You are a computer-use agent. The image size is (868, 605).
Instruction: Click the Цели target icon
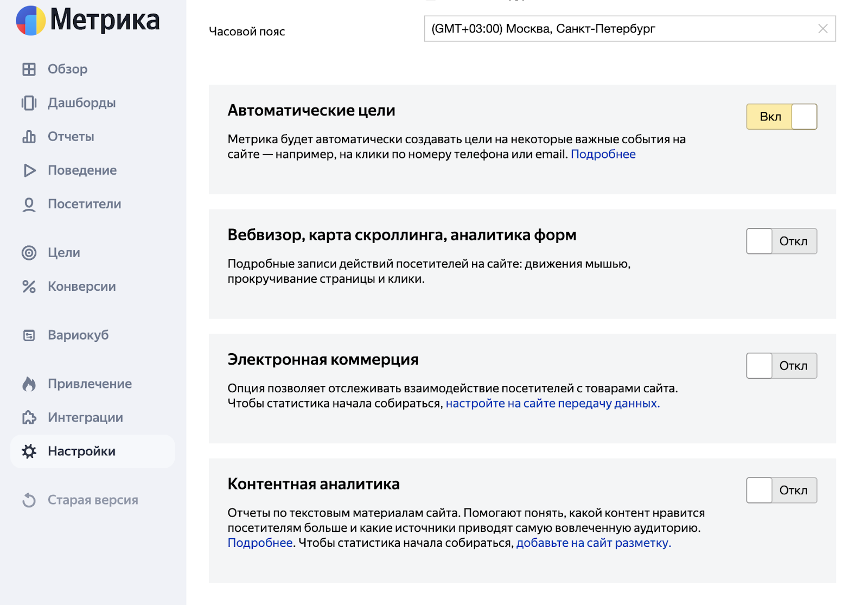coord(29,253)
